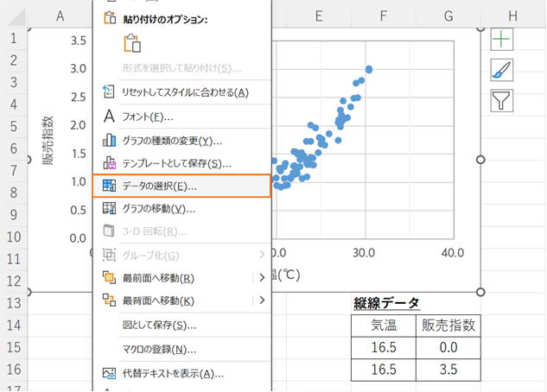The height and width of the screenshot is (392, 547).
Task: Click the 0.0 cell in the 縦線データ table
Action: point(448,348)
